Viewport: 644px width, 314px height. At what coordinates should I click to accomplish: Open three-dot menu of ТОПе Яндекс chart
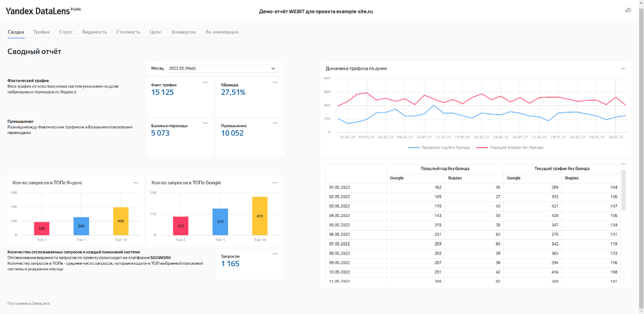(x=136, y=182)
